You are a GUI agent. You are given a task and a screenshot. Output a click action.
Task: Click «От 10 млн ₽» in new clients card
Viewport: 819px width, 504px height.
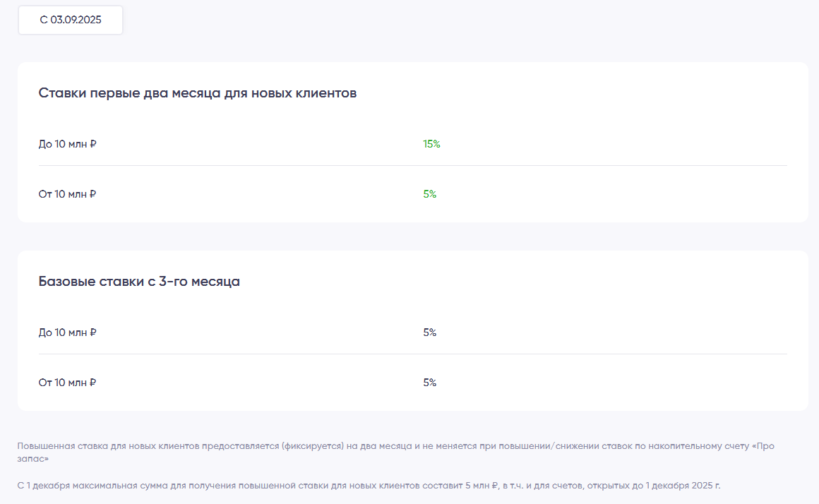68,194
